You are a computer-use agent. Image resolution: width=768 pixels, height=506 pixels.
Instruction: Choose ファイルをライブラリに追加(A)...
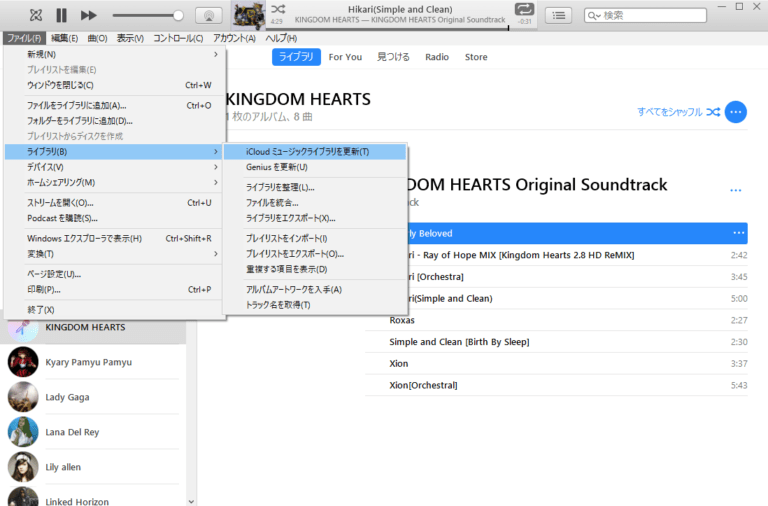[115, 105]
